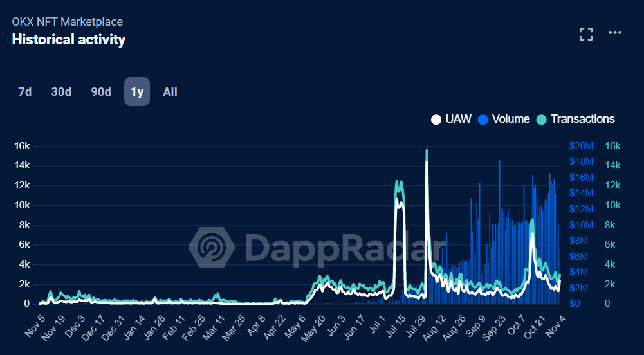Viewport: 644px width, 355px height.
Task: Select the active 1y range button
Action: [x=137, y=92]
